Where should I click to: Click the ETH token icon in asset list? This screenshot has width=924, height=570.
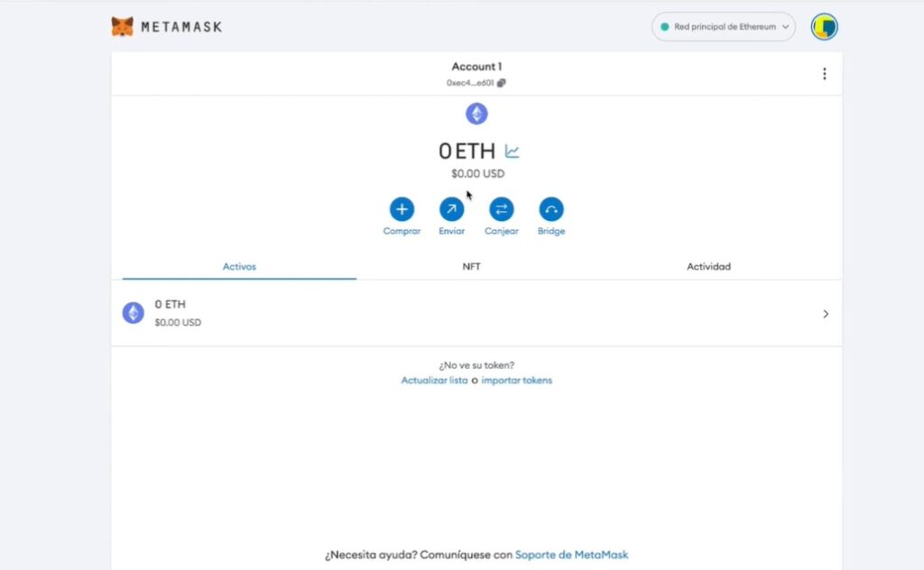(x=134, y=313)
